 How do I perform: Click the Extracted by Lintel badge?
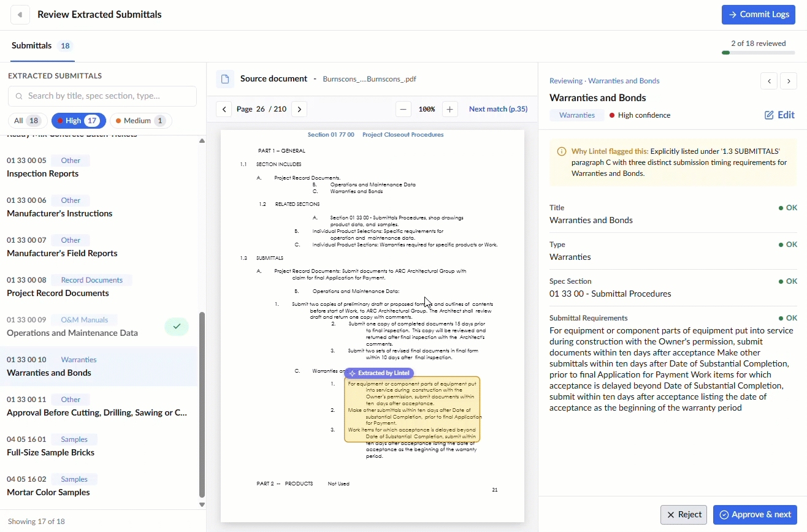point(379,373)
